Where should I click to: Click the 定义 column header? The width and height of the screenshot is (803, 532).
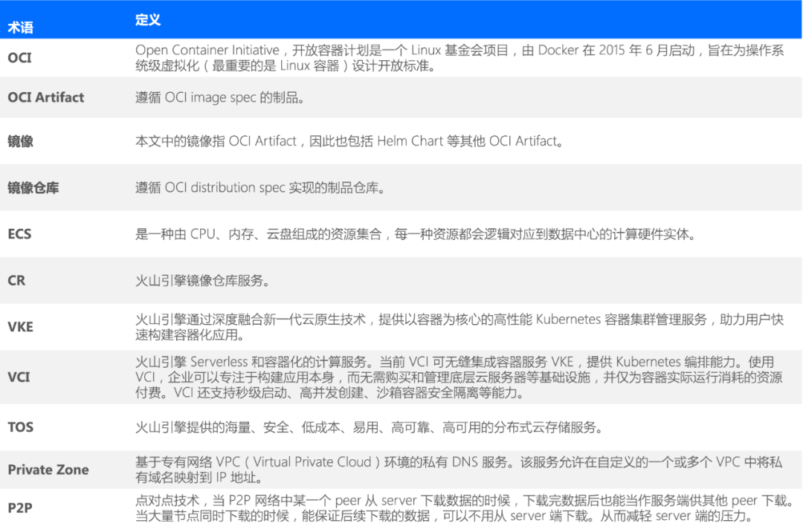[148, 20]
